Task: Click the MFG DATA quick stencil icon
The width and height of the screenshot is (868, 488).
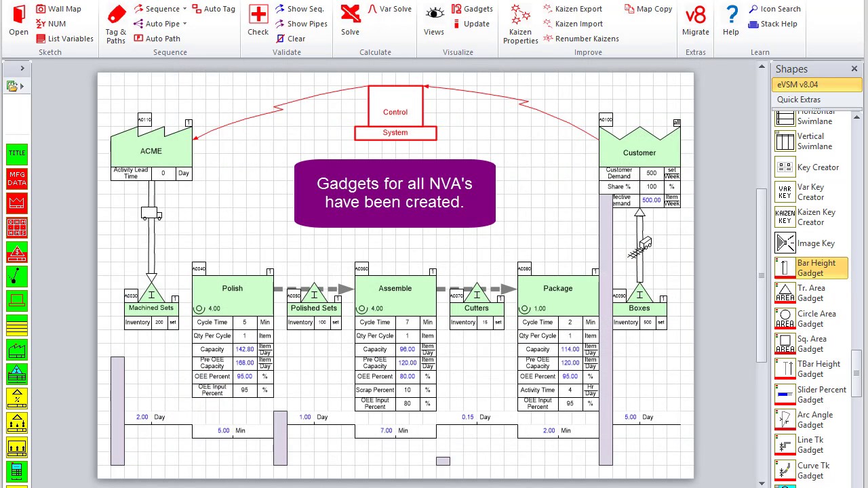Action: 17,178
